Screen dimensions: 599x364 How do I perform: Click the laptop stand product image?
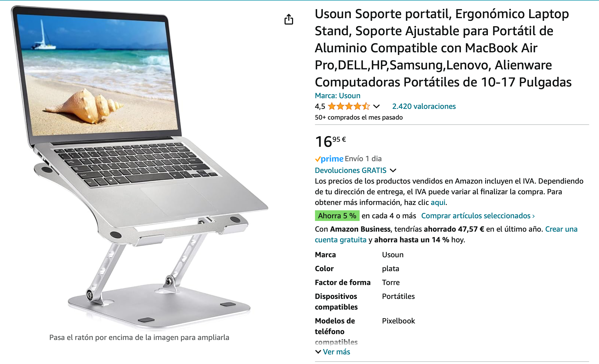[139, 168]
